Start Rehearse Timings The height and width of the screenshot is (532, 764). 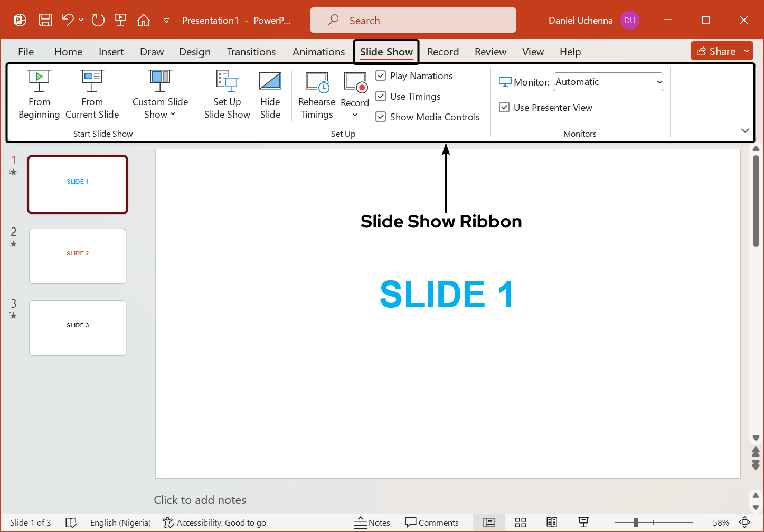(316, 95)
